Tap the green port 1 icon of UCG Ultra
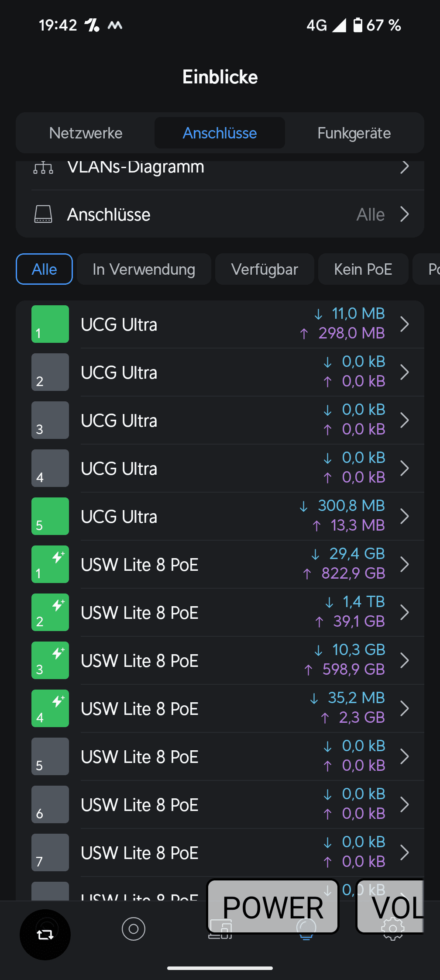Screen dimensions: 440x980 point(50,324)
